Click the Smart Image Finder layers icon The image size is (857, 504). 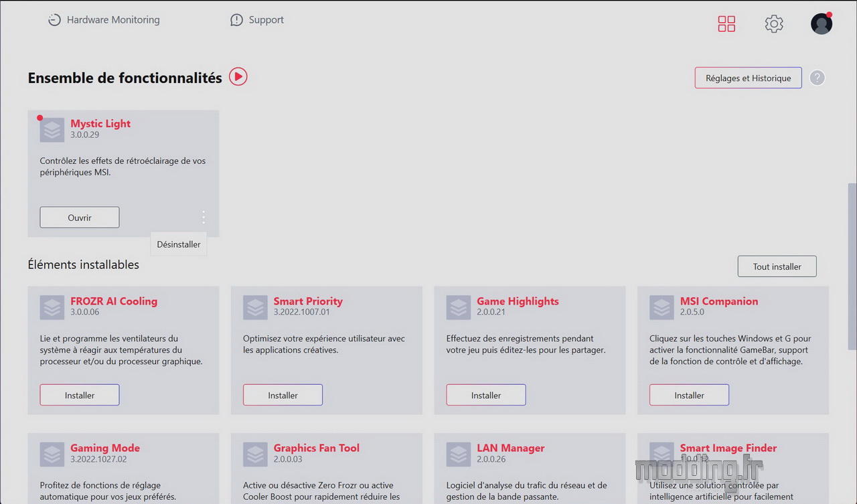[662, 454]
